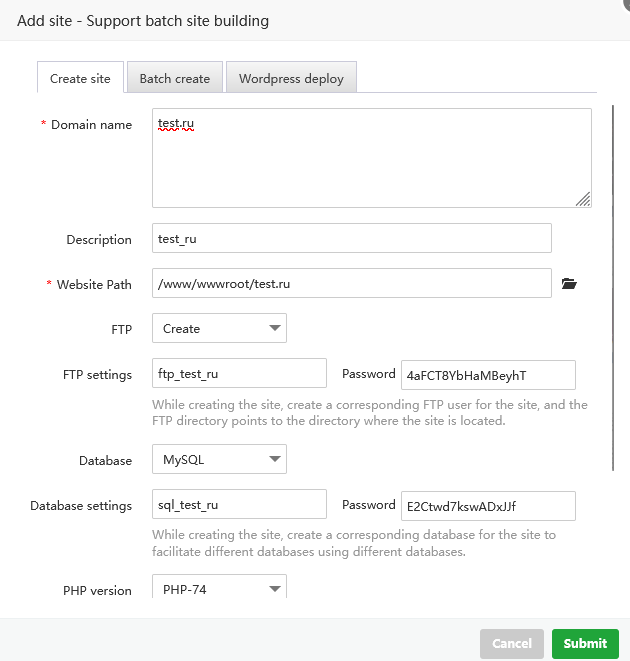Screen dimensions: 630x661
Task: Select the FTP username field ftp_test_ru
Action: tap(239, 374)
